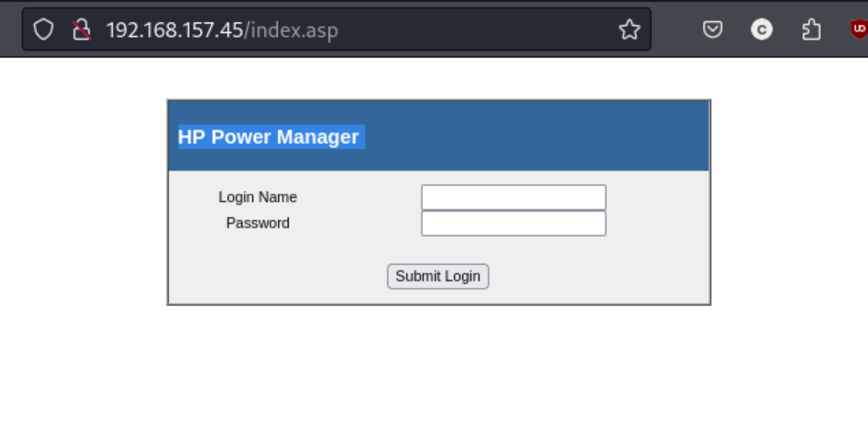Open the uBlock Origin extension icon

[x=859, y=29]
